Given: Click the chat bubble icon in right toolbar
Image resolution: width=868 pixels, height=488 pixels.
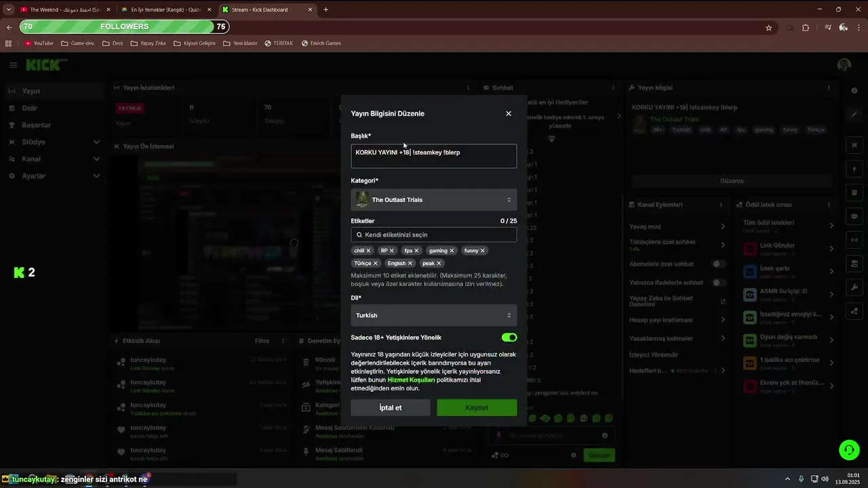Looking at the screenshot, I should (854, 216).
